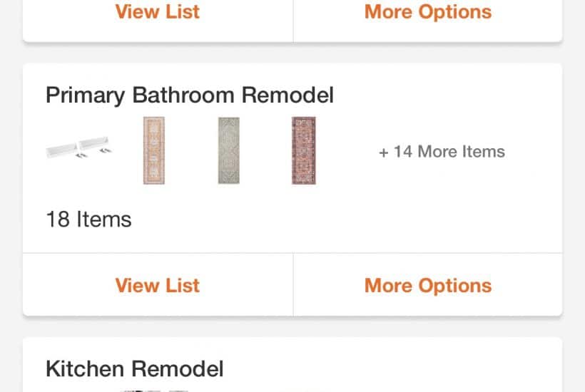Tap the plus sign before 14 More Items
Screen dimensions: 585x392
(384, 152)
